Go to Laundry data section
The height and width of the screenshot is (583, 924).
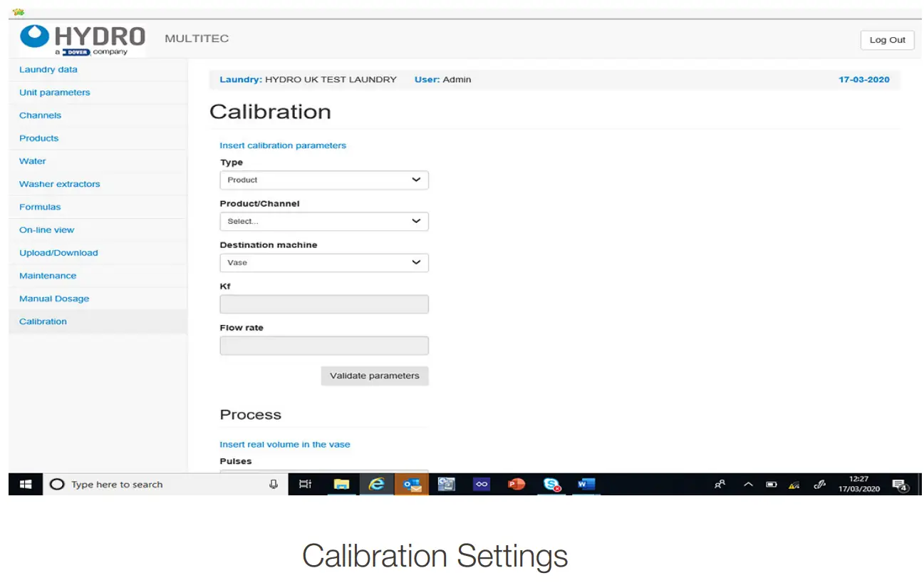click(48, 69)
